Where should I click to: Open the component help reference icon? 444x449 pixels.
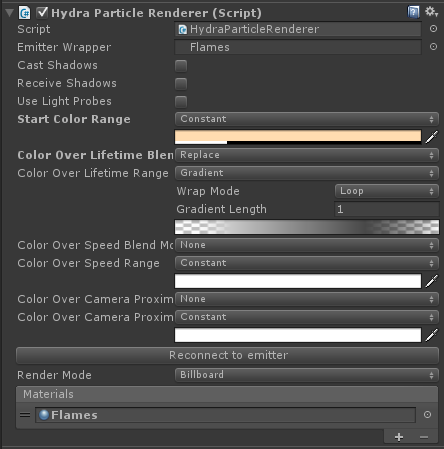[413, 12]
